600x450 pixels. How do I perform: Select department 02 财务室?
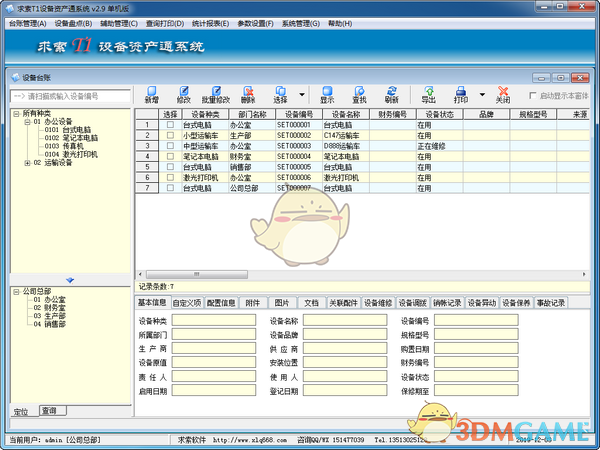49,308
